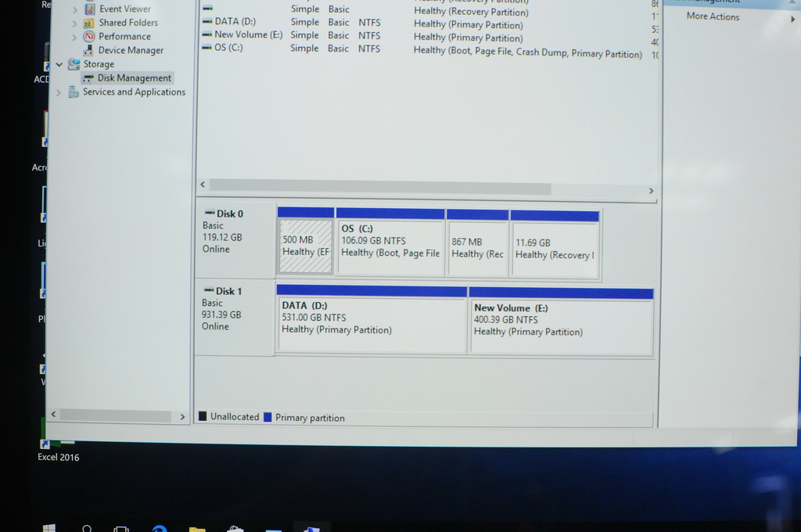Click the '119.12 GB' size text under Disk 0

click(x=221, y=238)
